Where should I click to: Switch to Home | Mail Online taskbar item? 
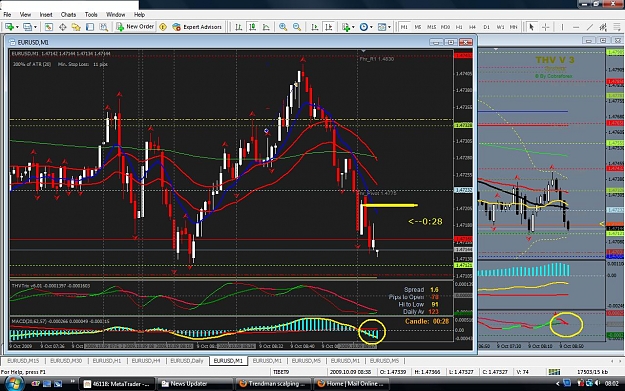coord(351,384)
